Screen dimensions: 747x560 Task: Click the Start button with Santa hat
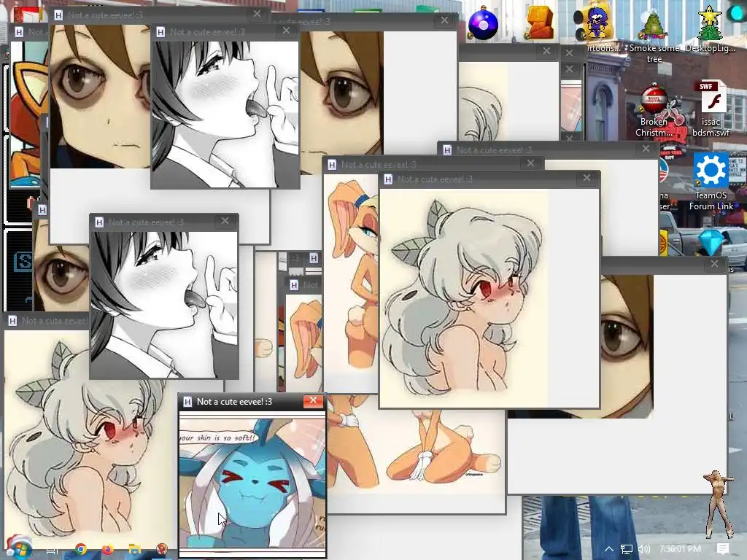pyautogui.click(x=18, y=548)
